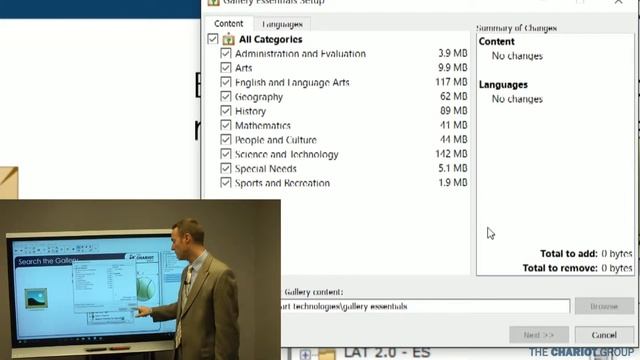Click 'Total to add: 0 bytes' text

point(586,254)
